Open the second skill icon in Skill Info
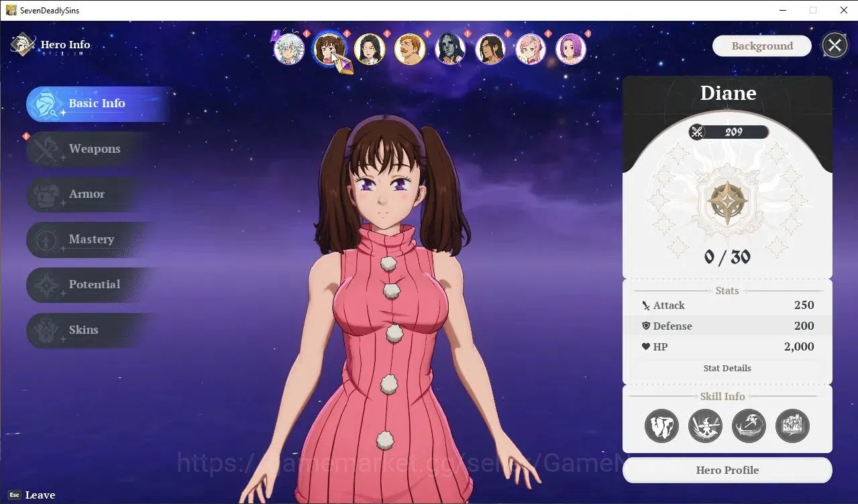Screen dimensions: 858x504 coord(706,426)
